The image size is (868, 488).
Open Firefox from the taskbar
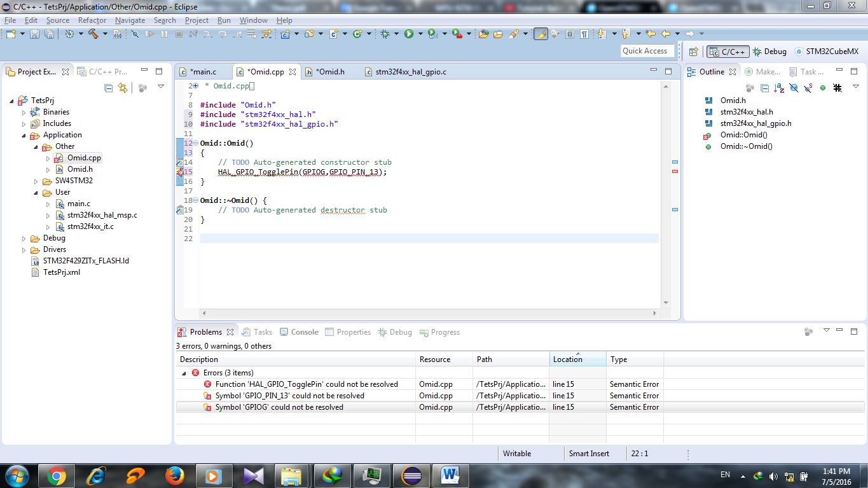pyautogui.click(x=174, y=475)
